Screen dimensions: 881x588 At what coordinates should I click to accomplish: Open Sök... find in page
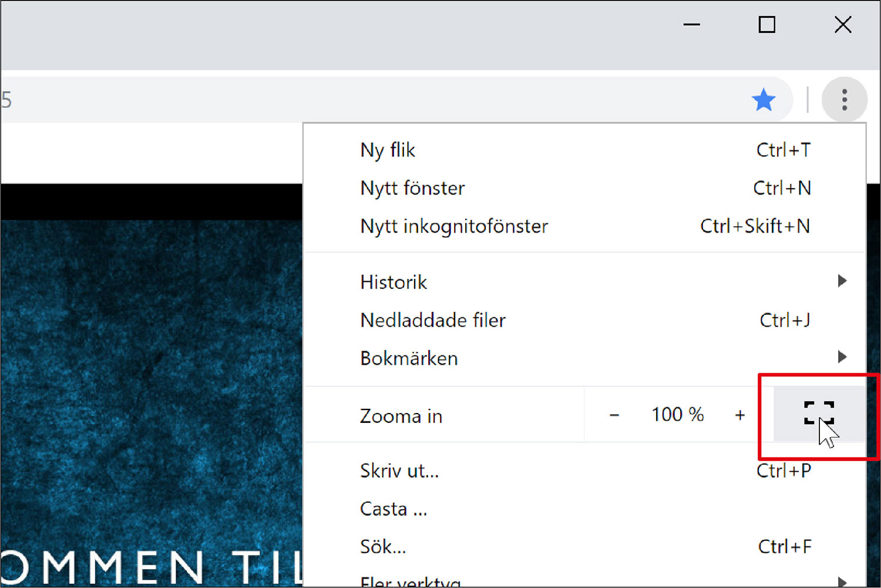(383, 547)
